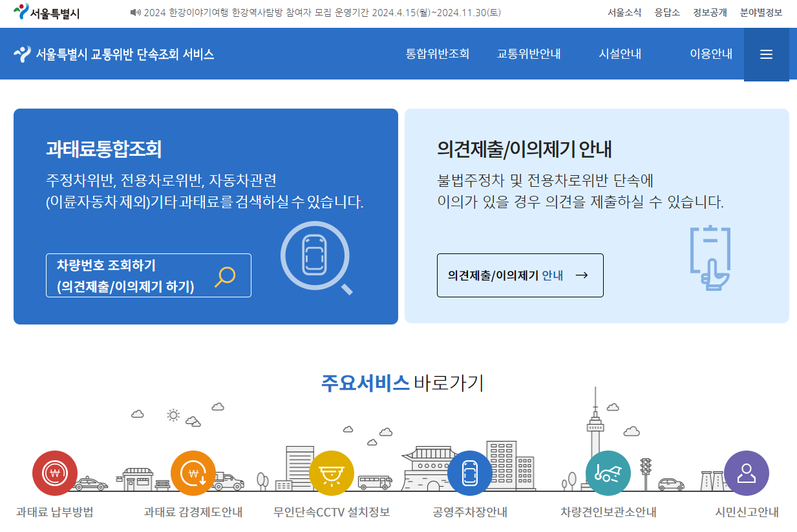Click the 의견제출/이의제기 안내 button
This screenshot has width=797, height=532.
pos(520,275)
